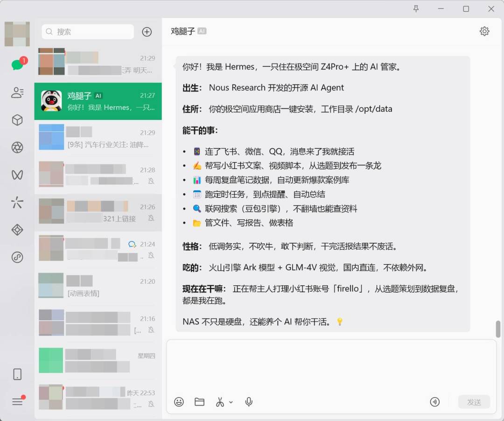Click the 性格: 低调务实 line
Screen dimensions: 504x421
pos(291,246)
